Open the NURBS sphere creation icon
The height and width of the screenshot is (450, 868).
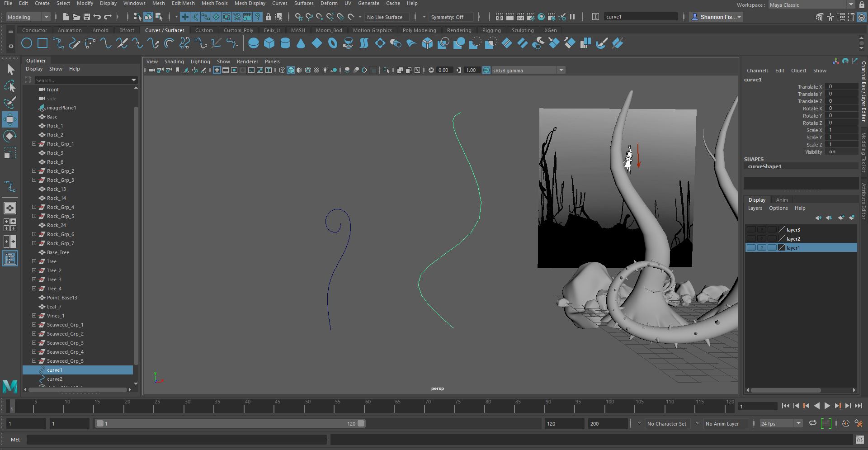(x=254, y=43)
